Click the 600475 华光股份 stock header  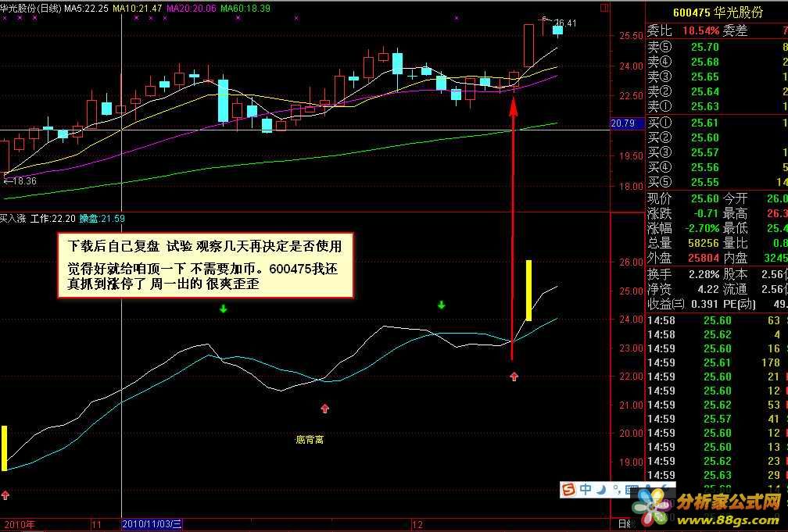[x=718, y=12]
